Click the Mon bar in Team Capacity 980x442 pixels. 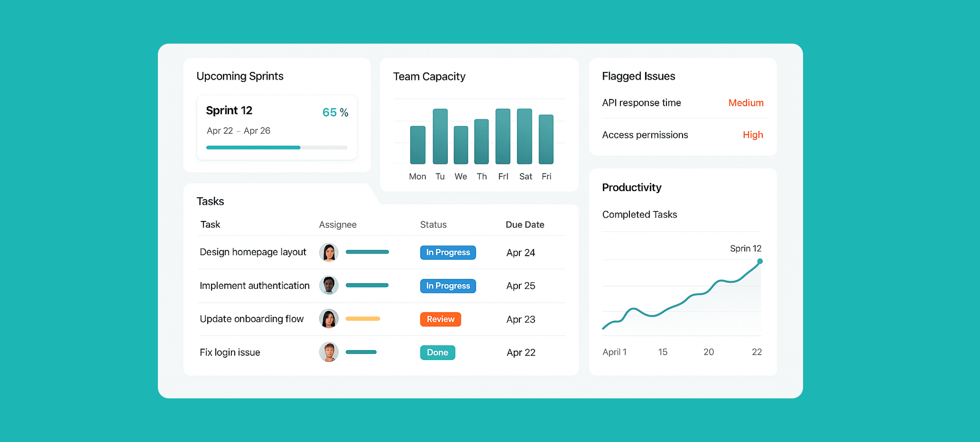[418, 145]
